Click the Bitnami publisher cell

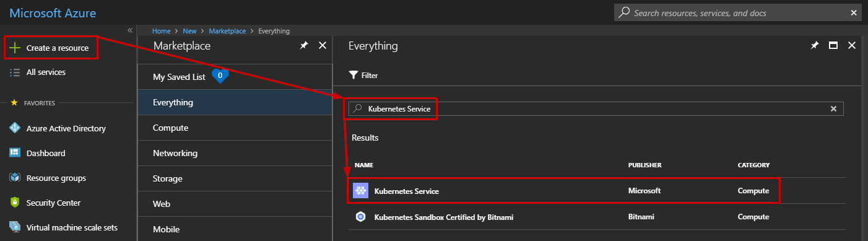click(641, 217)
